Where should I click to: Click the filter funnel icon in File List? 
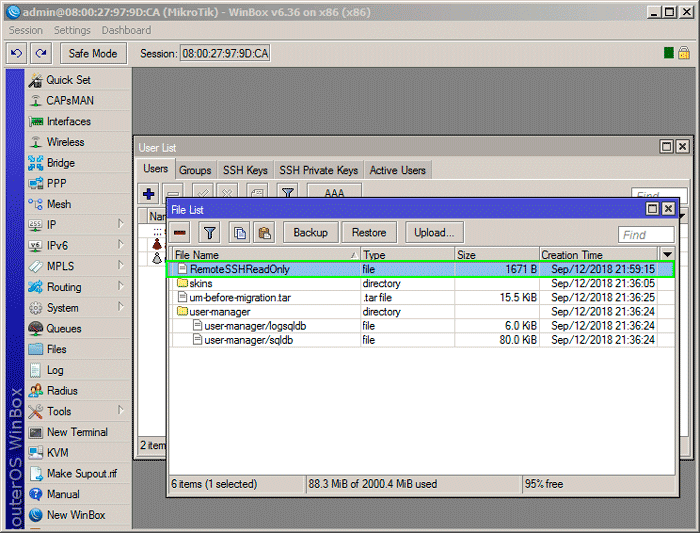tap(210, 232)
